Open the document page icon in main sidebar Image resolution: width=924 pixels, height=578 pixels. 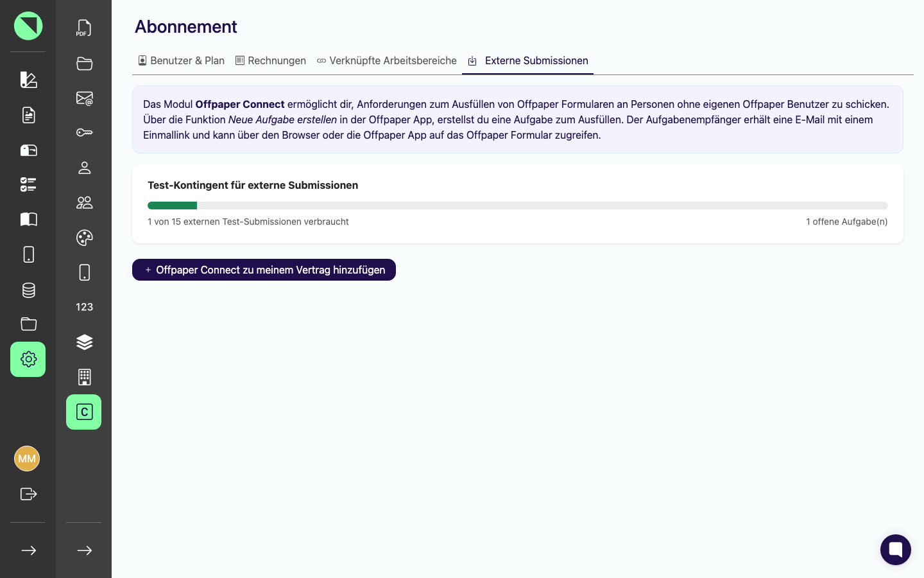pos(28,115)
